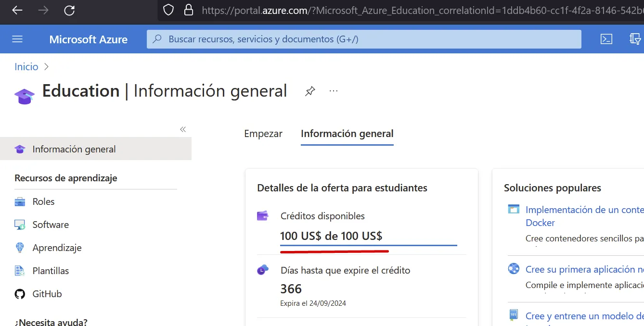
Task: Click the shield tracking protection icon
Action: 168,10
